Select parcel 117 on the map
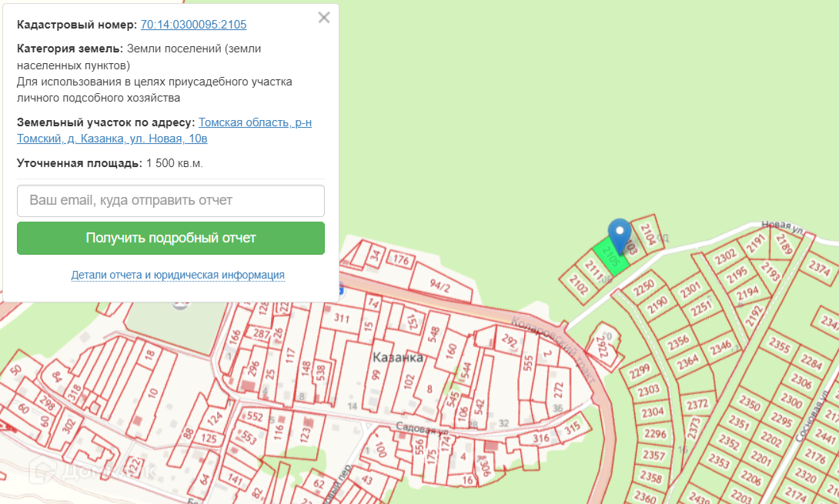The width and height of the screenshot is (839, 504). 290,355
